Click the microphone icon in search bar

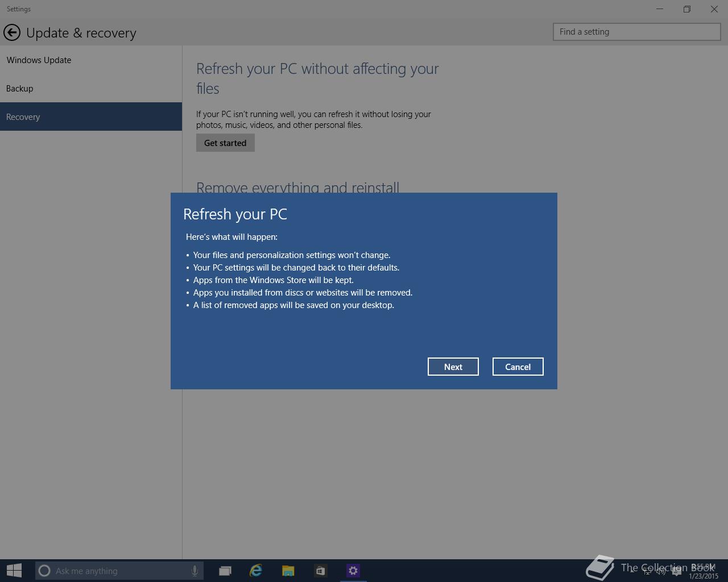coord(195,571)
